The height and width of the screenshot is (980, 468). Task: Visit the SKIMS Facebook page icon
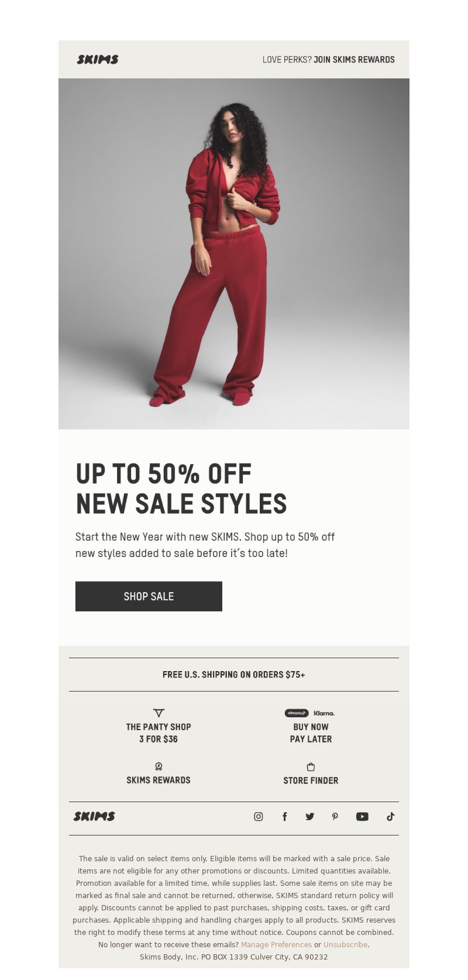click(284, 816)
